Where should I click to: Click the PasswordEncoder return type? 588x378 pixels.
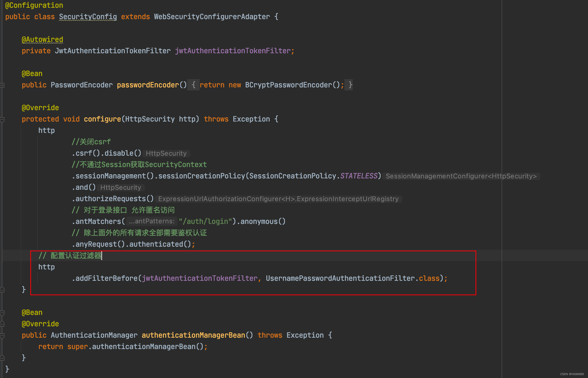[82, 85]
